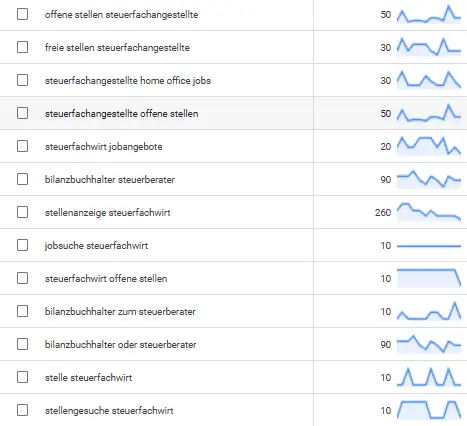
Task: Click volume 10 for bilanzbuchhalter zum steuerberater
Action: click(x=386, y=311)
